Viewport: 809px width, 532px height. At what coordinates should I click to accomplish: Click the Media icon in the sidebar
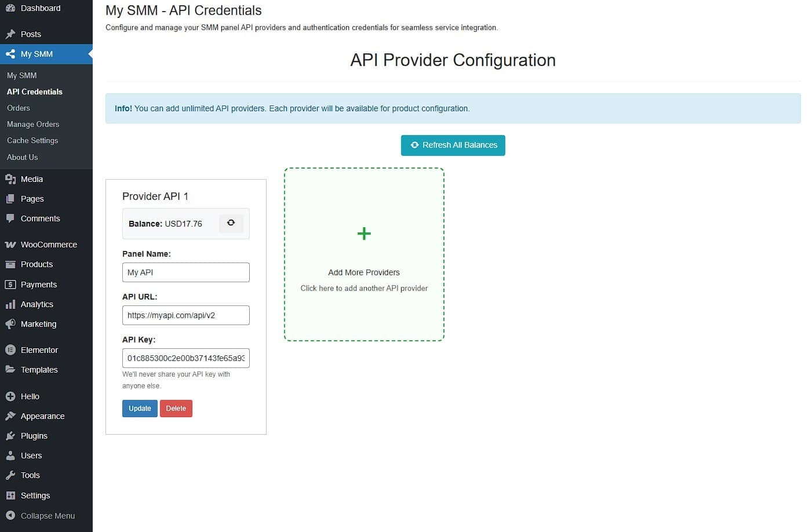click(10, 179)
